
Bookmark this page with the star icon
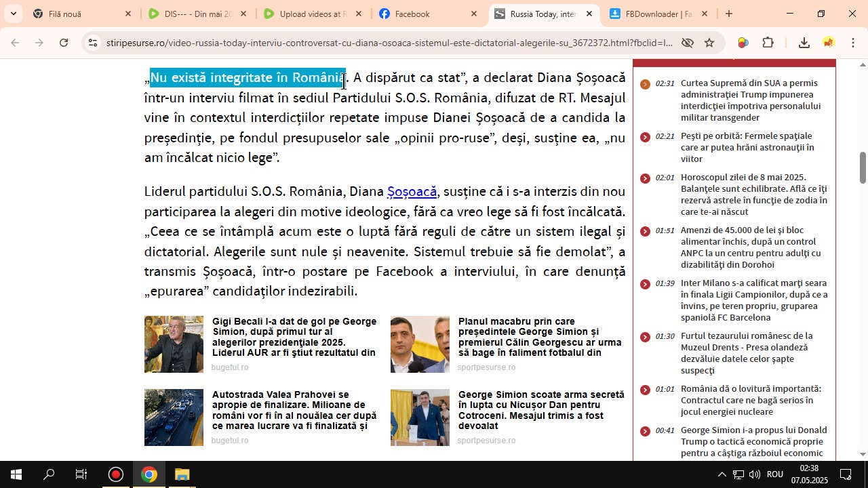coord(709,43)
